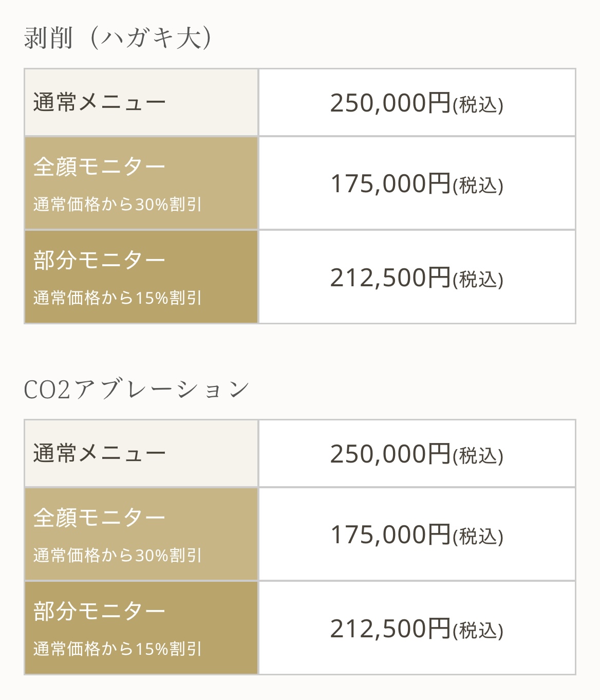Image resolution: width=600 pixels, height=700 pixels.
Task: Click the 剥削（ハガキ大） section heading
Action: click(x=118, y=39)
